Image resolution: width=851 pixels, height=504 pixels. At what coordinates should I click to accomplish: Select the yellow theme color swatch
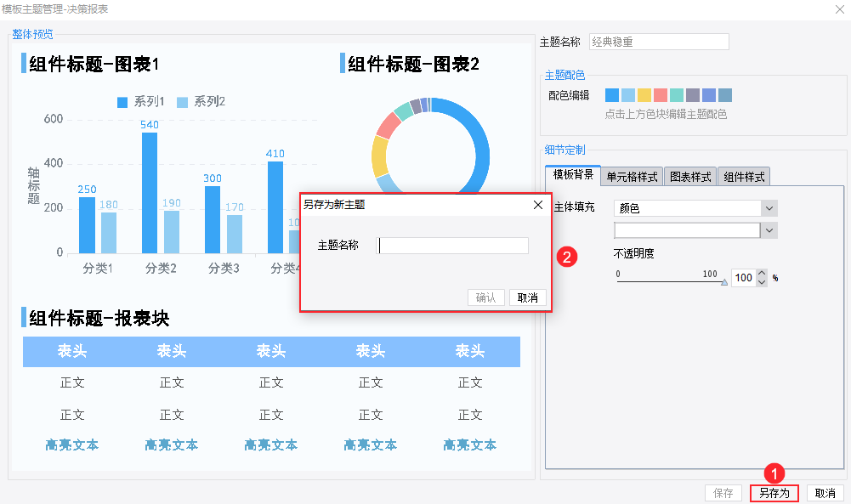coord(644,95)
